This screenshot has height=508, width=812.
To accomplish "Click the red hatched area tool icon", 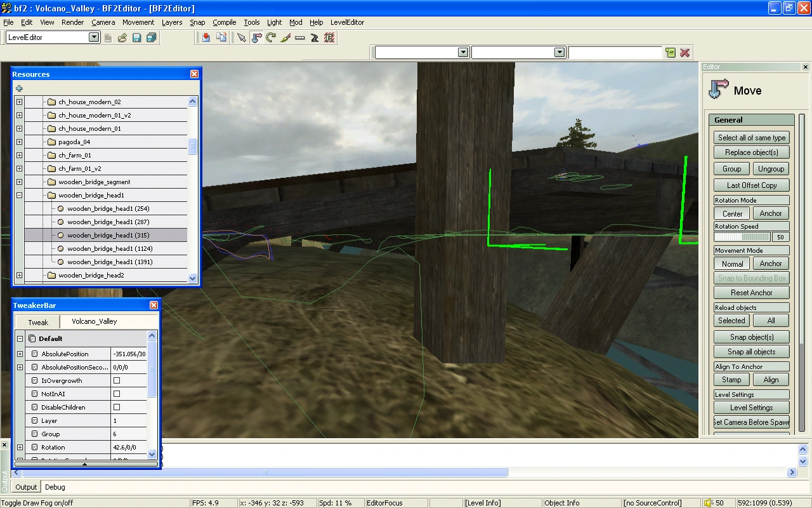I will [x=329, y=38].
